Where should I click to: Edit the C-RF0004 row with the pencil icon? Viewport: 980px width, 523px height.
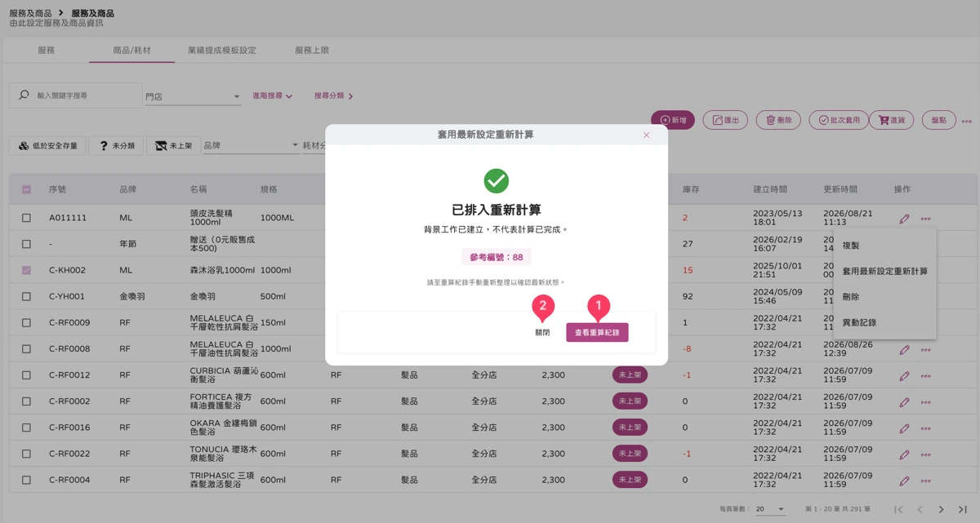[904, 481]
